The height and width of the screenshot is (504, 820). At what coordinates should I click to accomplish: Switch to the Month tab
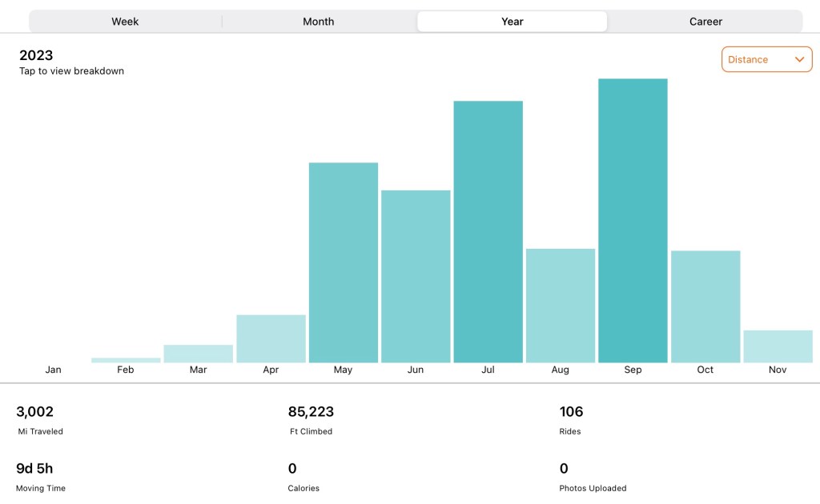(x=318, y=22)
